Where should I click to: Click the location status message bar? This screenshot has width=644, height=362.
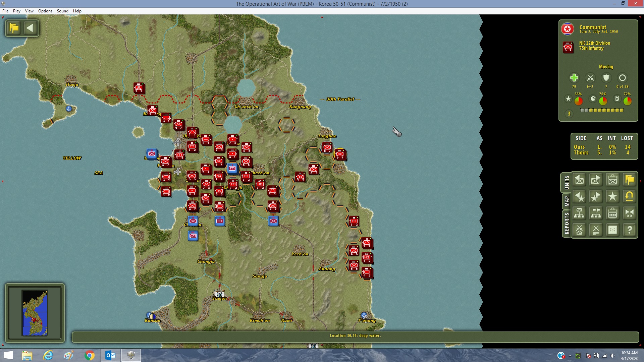coord(355,337)
